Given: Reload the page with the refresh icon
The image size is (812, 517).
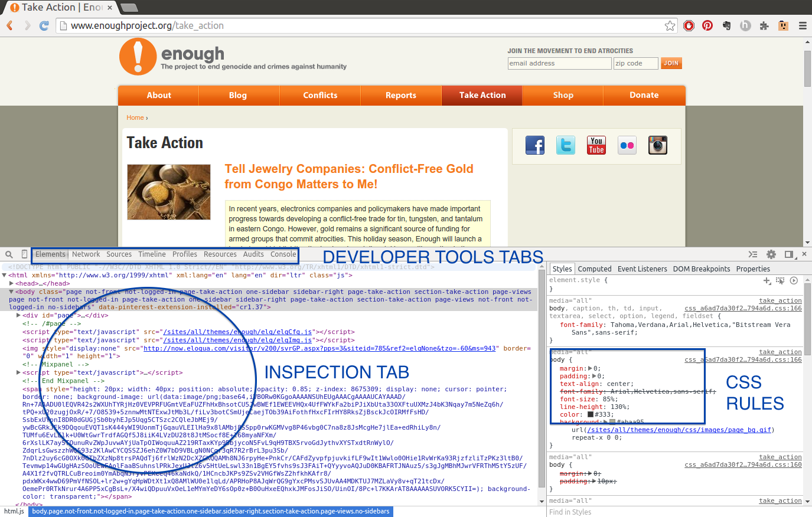Looking at the screenshot, I should tap(44, 25).
